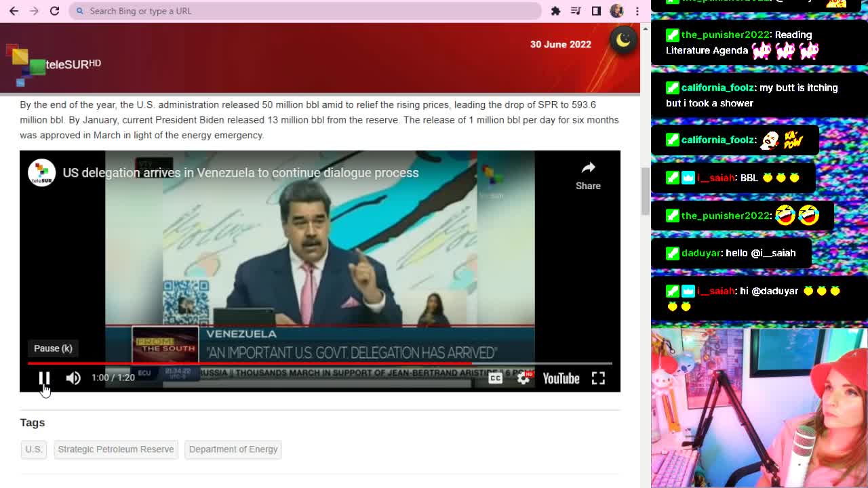Screen dimensions: 868x488
Task: Open the teleSUR channel avatar in video
Action: point(41,172)
